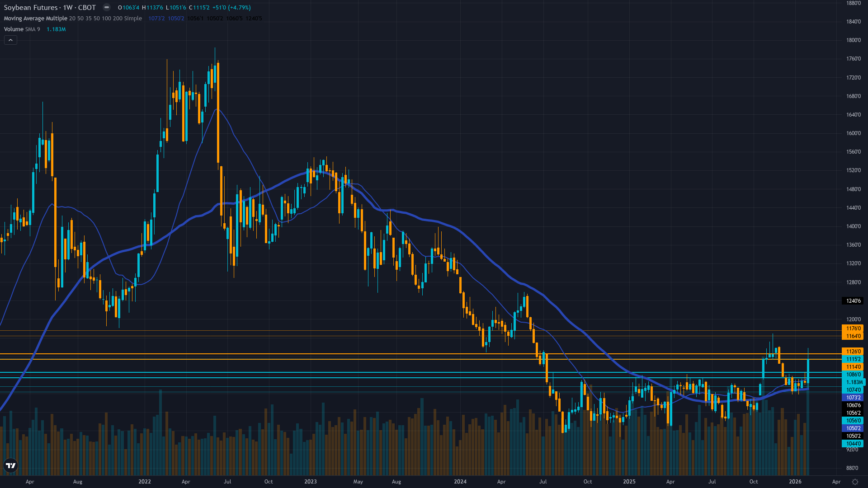Click the 2023 label on time axis

[x=311, y=482]
